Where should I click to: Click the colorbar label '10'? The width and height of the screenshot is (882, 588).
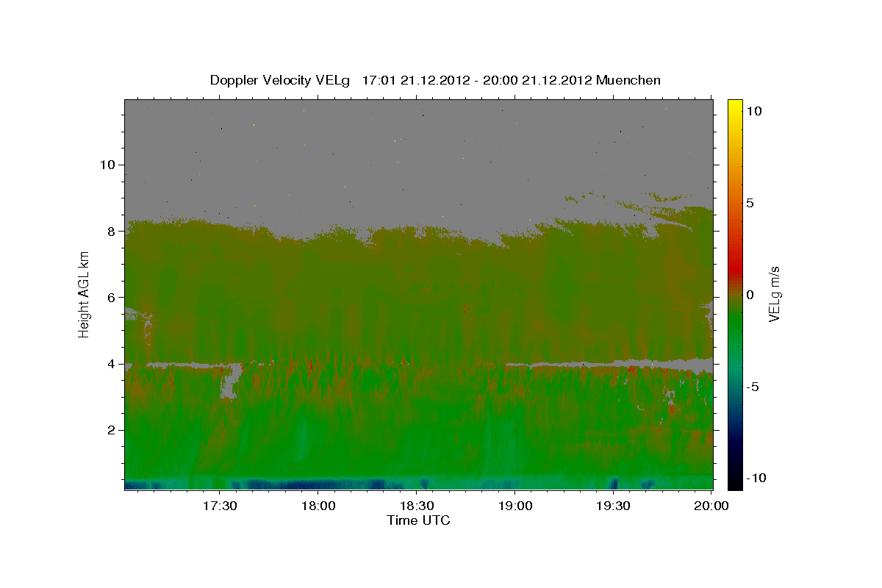[753, 110]
